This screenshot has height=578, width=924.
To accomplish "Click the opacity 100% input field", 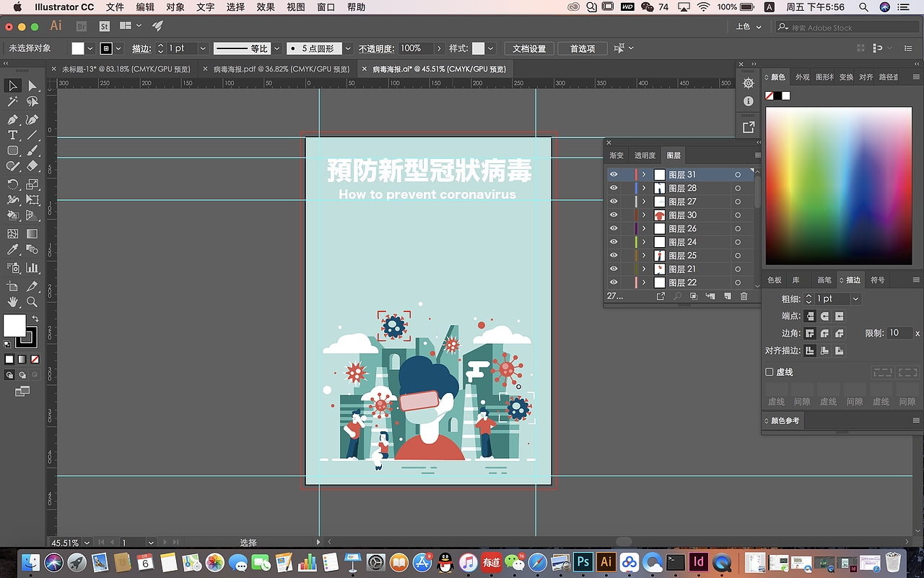I will click(415, 48).
